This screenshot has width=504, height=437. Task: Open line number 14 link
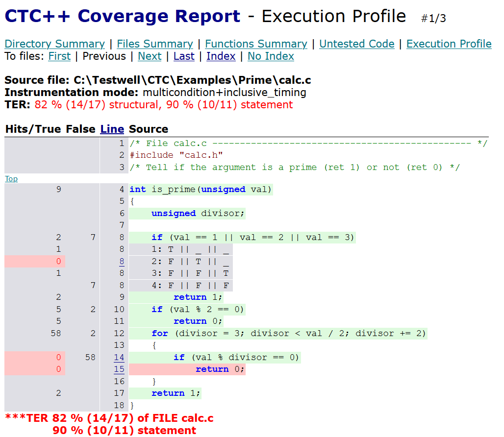coord(119,358)
